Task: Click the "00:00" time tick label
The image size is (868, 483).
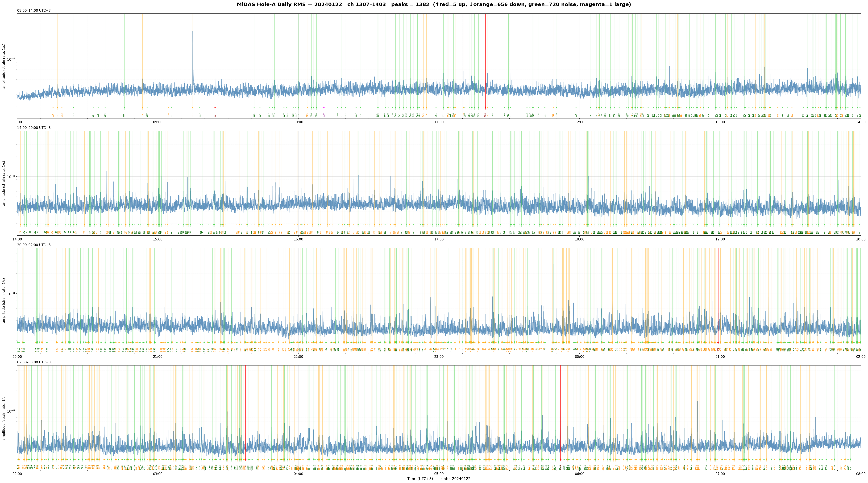Action: (x=580, y=356)
